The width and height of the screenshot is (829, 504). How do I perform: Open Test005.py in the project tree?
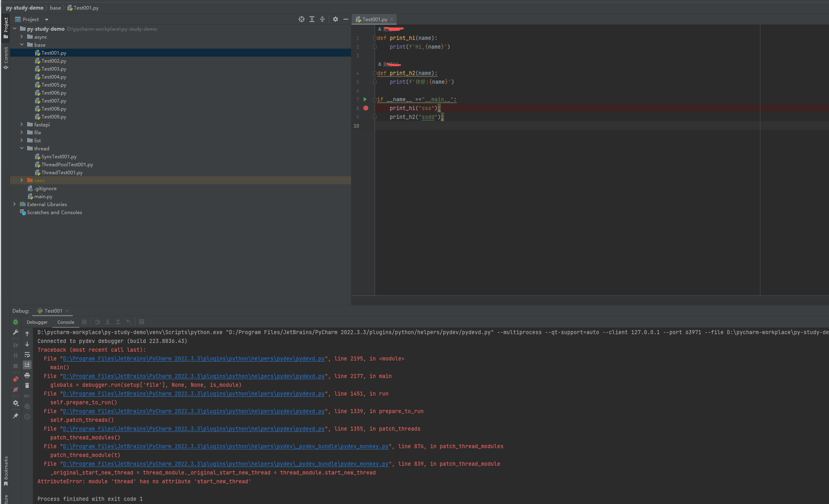53,85
